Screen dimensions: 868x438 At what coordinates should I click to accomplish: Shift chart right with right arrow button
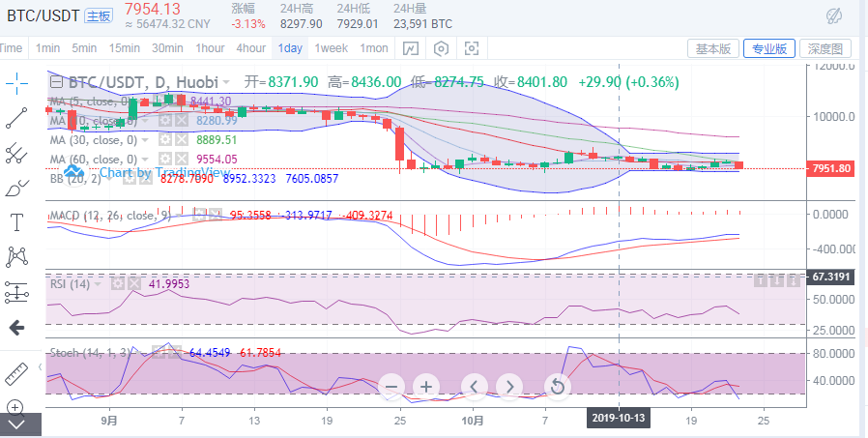click(x=509, y=387)
